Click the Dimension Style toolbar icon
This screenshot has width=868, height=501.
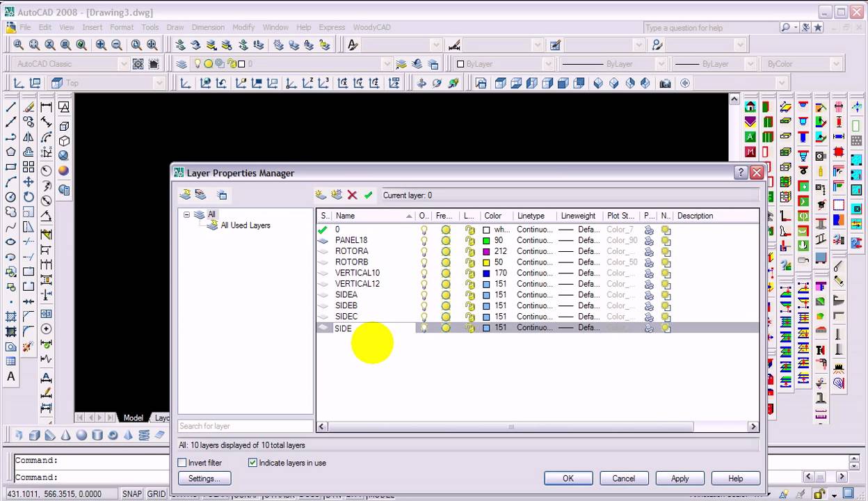454,45
